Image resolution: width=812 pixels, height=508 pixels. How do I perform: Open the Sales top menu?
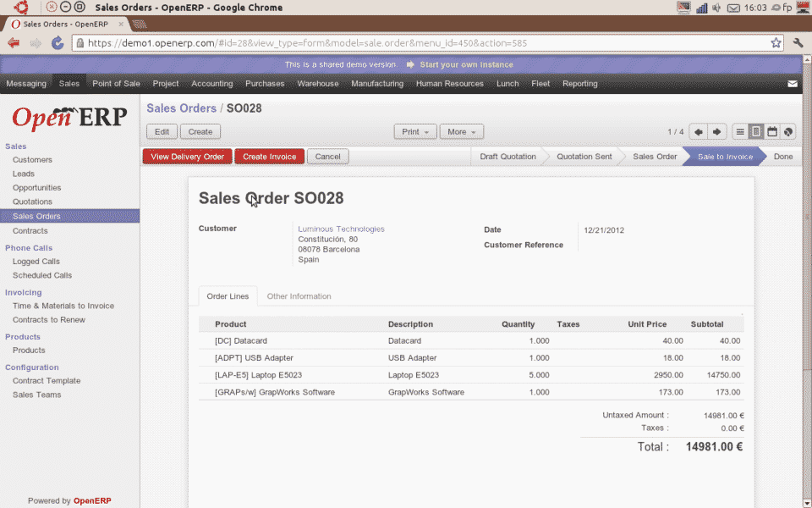pos(69,84)
